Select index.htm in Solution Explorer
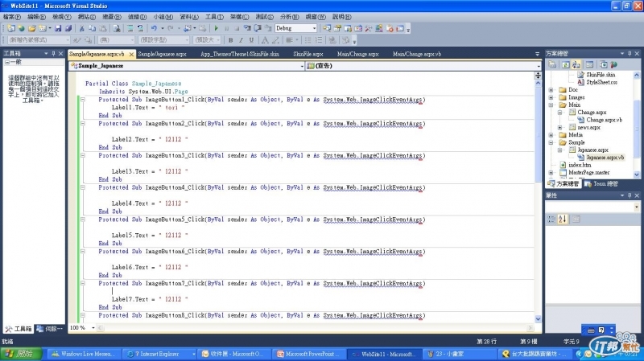This screenshot has height=361, width=644. click(579, 165)
